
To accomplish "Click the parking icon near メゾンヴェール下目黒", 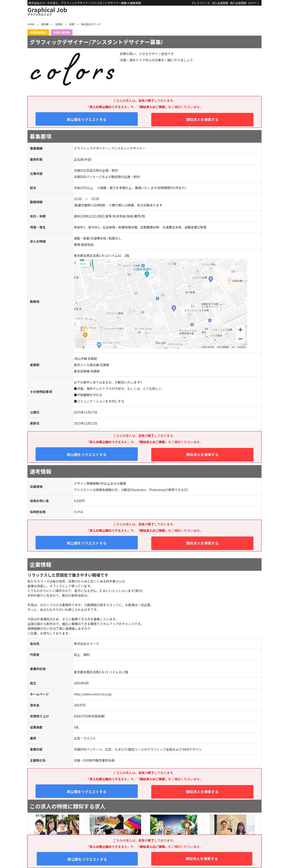I will 174,308.
